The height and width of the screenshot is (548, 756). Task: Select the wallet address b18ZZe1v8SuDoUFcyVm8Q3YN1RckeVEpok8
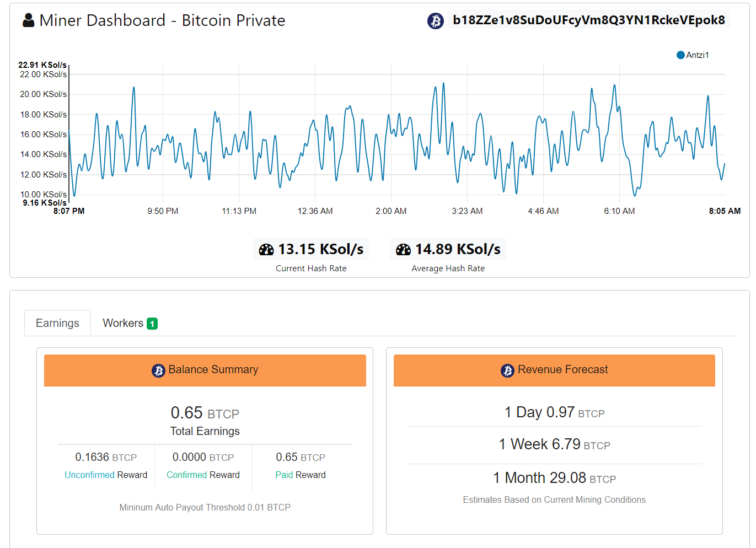589,20
